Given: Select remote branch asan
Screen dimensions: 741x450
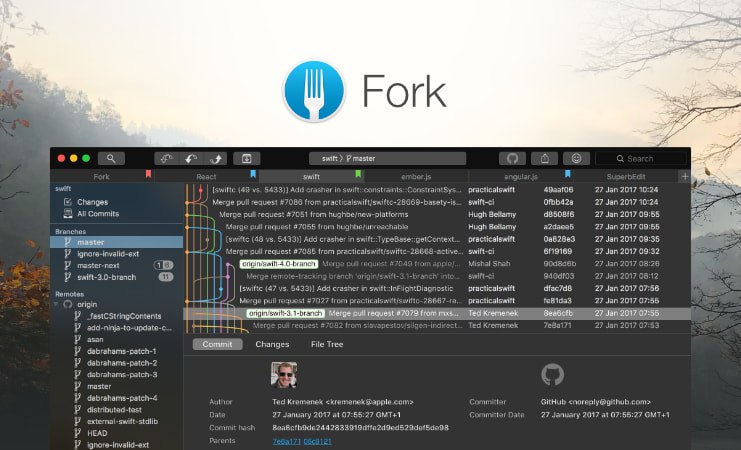Looking at the screenshot, I should point(95,339).
